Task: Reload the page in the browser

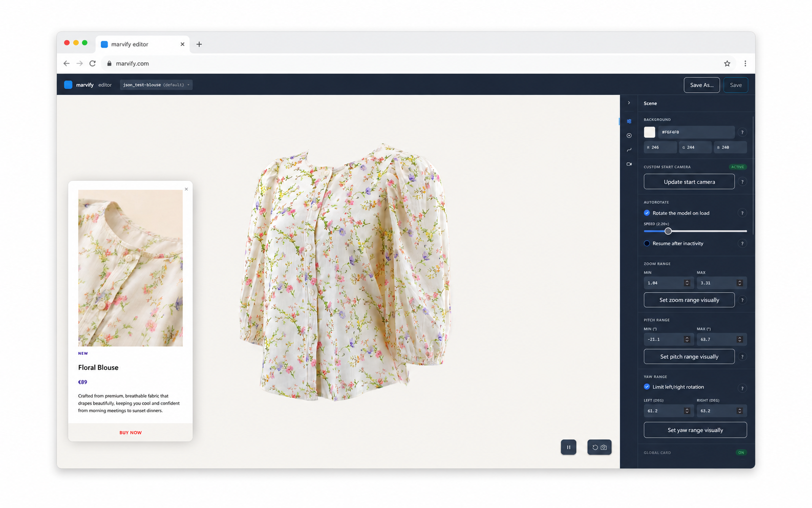Action: point(93,63)
